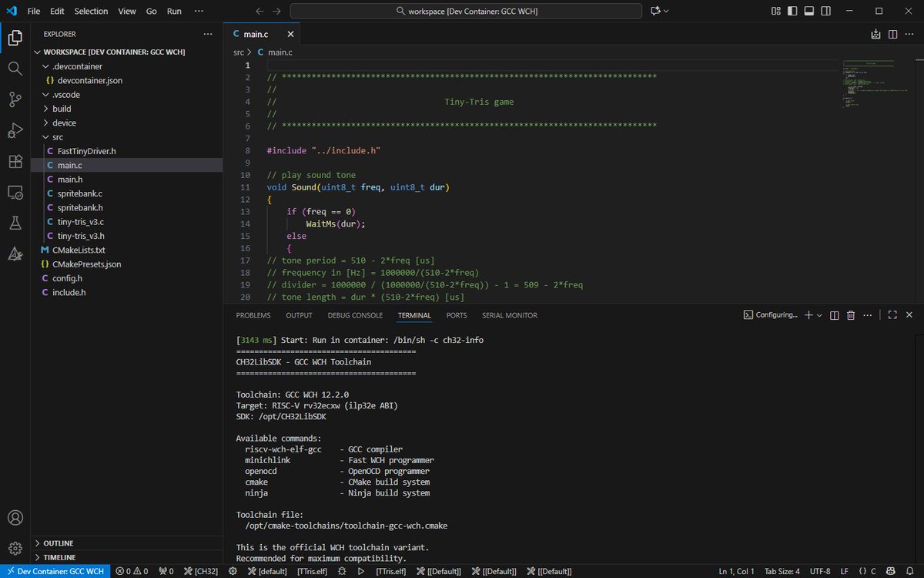924x578 pixels.
Task: Switch to the PORTS tab
Action: pos(457,315)
